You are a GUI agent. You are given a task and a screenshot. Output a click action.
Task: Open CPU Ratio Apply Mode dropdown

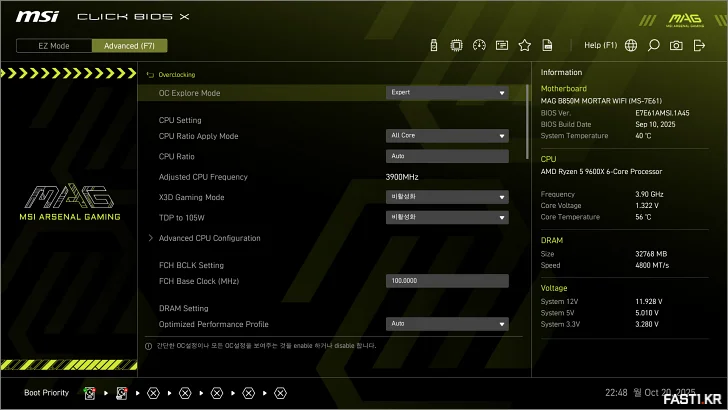click(447, 136)
